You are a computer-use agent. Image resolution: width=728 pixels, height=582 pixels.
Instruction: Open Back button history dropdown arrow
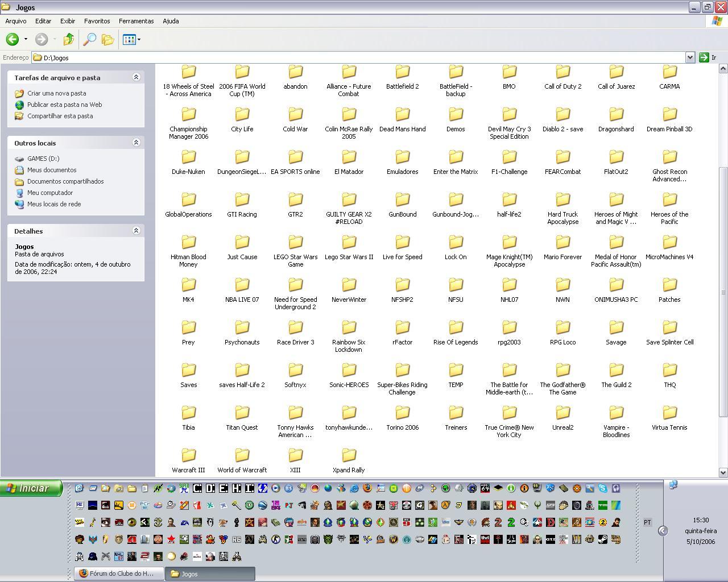26,39
